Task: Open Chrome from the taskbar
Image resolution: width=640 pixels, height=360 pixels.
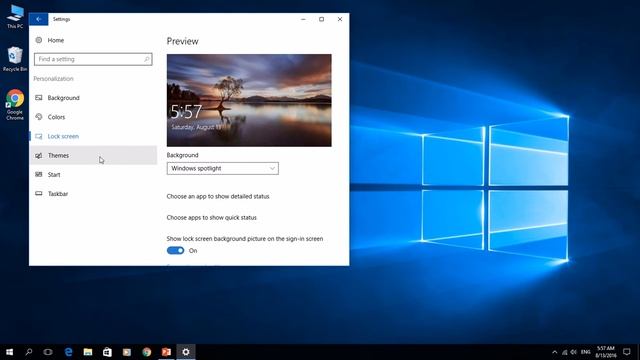Action: (147, 352)
